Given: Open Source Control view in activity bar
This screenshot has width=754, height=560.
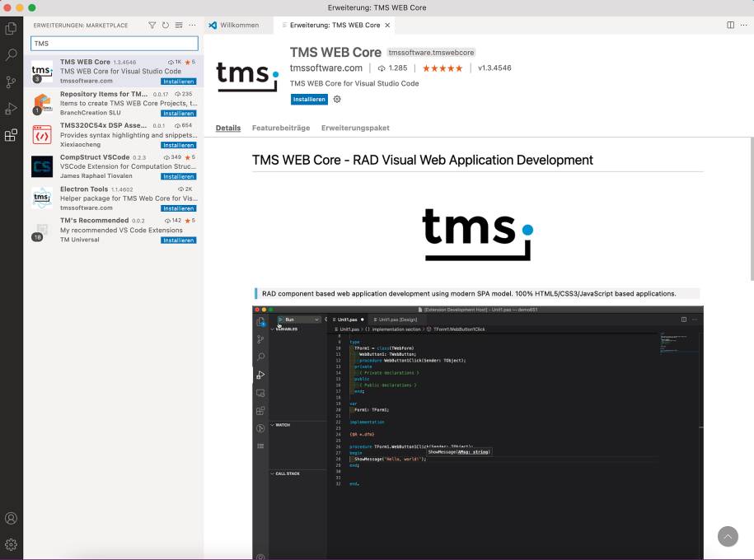Looking at the screenshot, I should 11,82.
